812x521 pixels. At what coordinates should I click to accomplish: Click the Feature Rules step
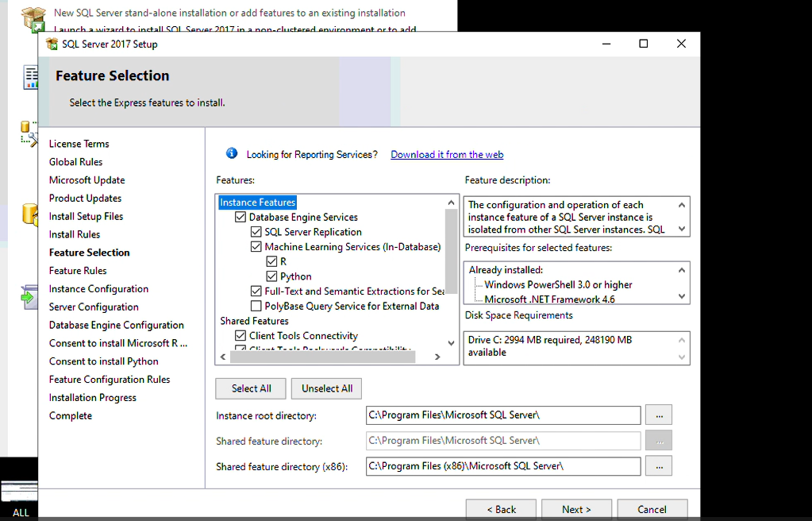78,271
